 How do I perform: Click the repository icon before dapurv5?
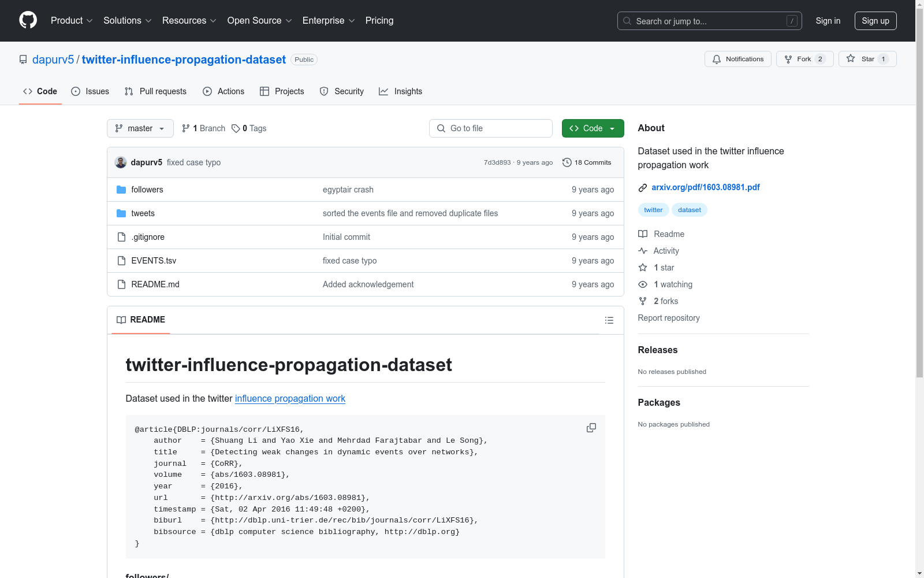coord(23,60)
